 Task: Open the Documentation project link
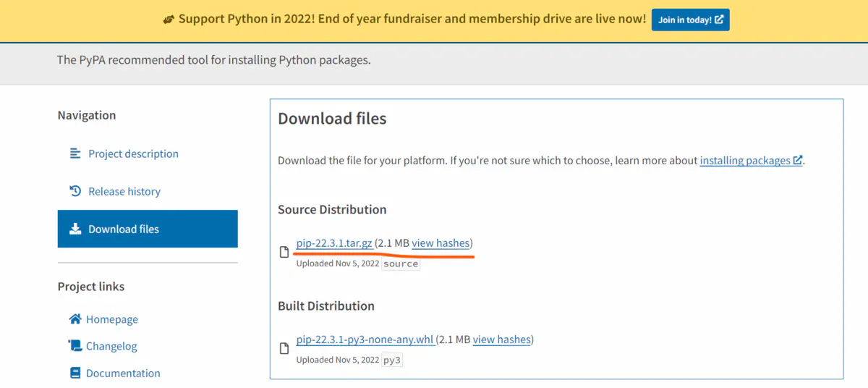123,373
